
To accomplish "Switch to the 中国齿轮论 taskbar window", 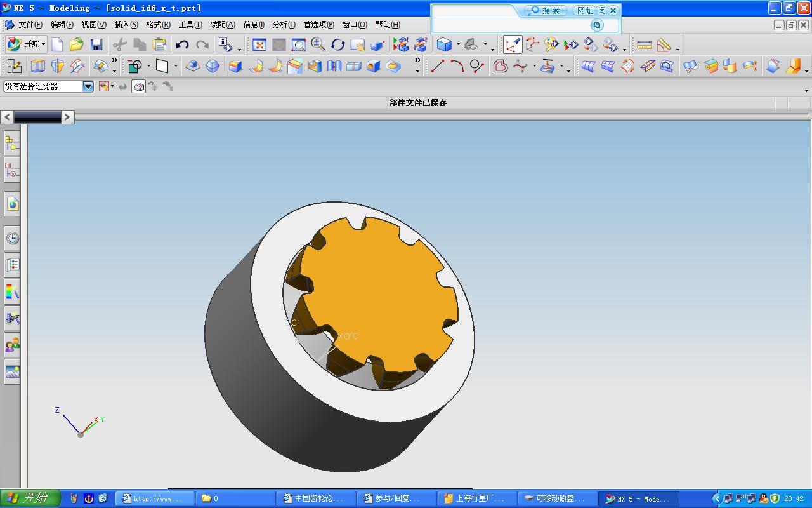I will (316, 498).
